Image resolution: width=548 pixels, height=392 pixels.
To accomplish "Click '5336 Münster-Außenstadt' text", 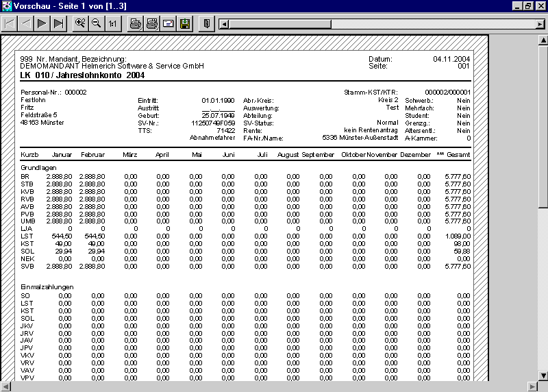I will click(x=360, y=138).
